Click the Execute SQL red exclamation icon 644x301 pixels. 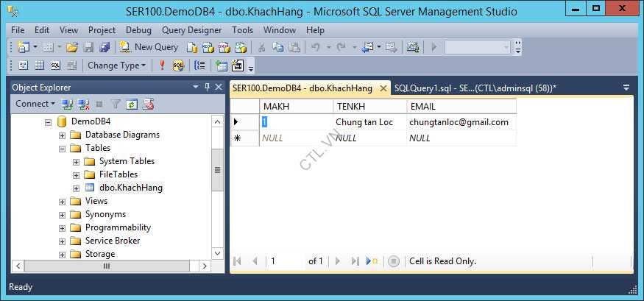coord(162,65)
